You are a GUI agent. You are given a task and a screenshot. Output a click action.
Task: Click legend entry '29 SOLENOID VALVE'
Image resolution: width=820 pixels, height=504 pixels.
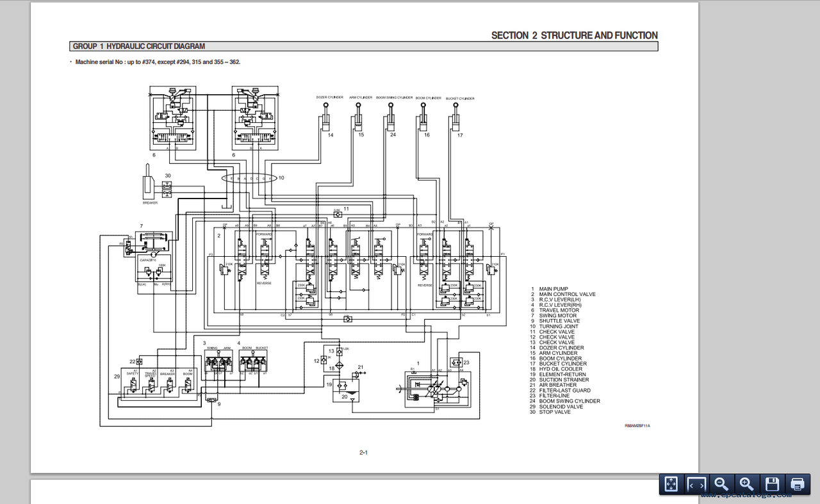point(556,407)
